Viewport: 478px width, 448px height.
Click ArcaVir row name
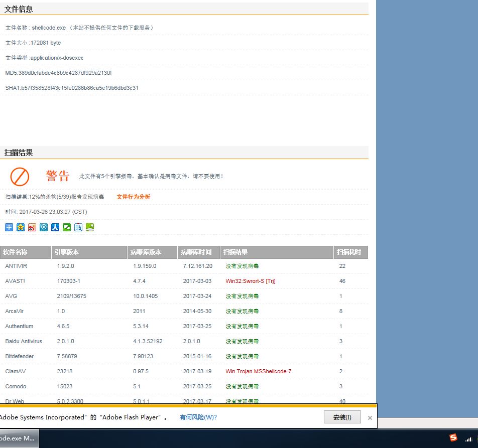pos(15,311)
